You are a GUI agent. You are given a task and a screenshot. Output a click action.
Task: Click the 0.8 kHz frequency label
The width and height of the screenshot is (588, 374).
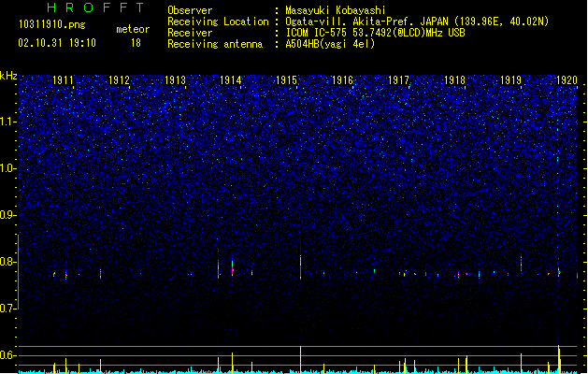8,262
